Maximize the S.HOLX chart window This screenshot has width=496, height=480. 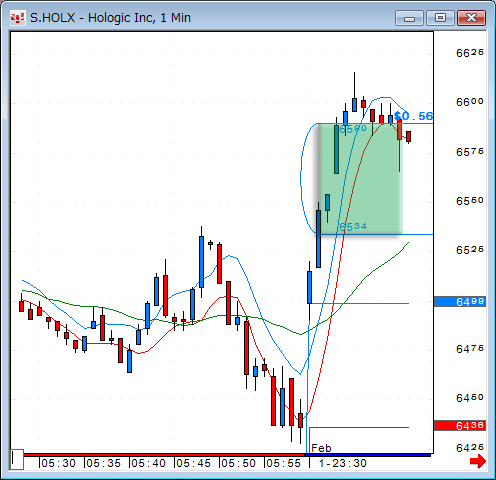click(440, 18)
